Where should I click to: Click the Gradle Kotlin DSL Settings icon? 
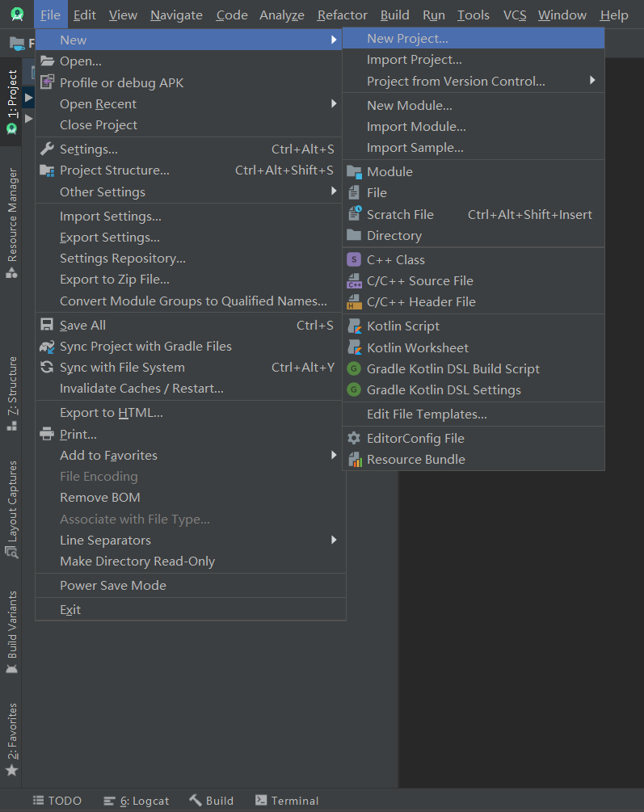click(x=354, y=389)
